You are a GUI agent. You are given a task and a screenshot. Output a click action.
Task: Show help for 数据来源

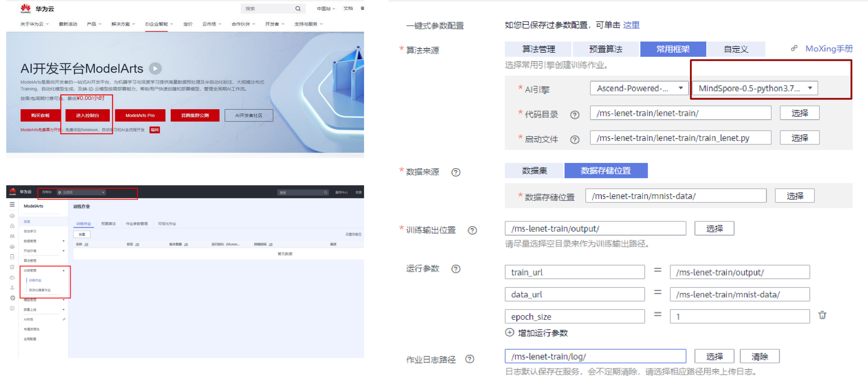(x=456, y=172)
